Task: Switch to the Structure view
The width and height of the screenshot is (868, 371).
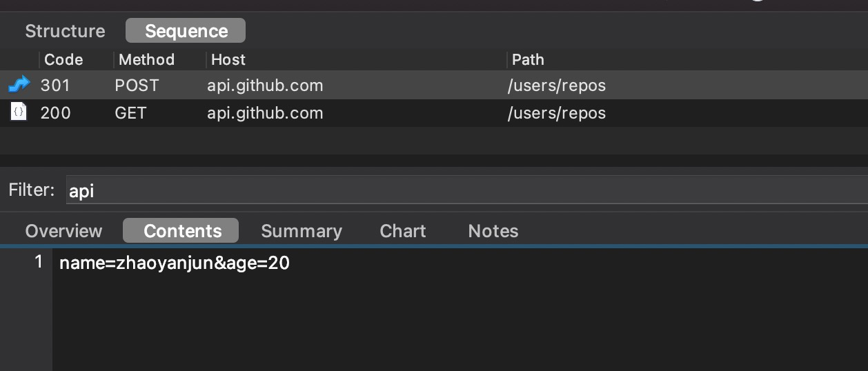Action: point(65,31)
